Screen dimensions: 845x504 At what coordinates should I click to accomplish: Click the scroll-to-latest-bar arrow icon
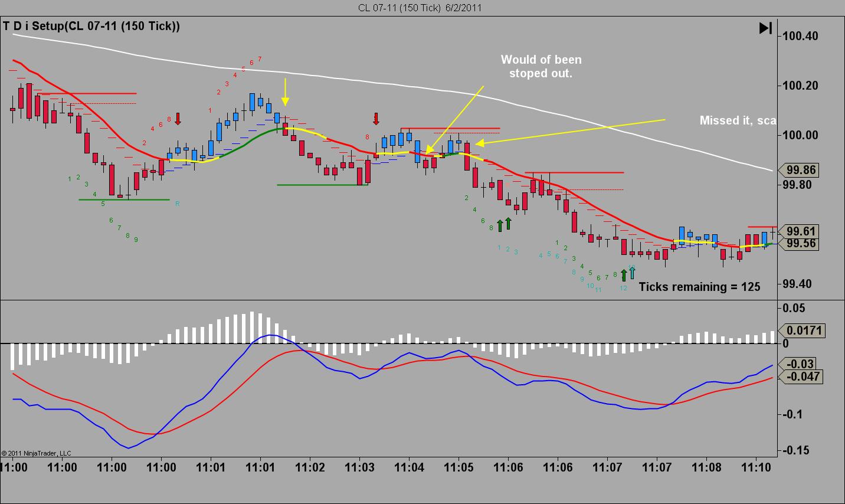[x=765, y=28]
